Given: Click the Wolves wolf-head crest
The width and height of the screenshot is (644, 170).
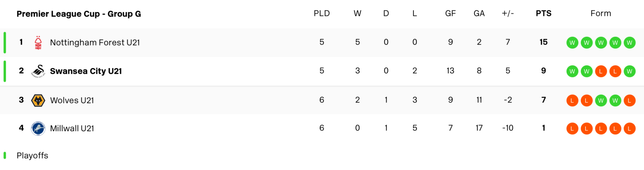Looking at the screenshot, I should click(x=38, y=100).
